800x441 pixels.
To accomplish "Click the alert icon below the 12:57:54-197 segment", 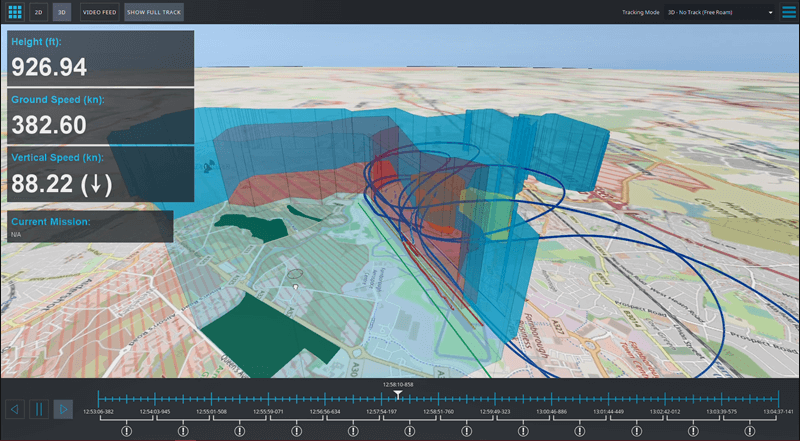I will [410, 431].
